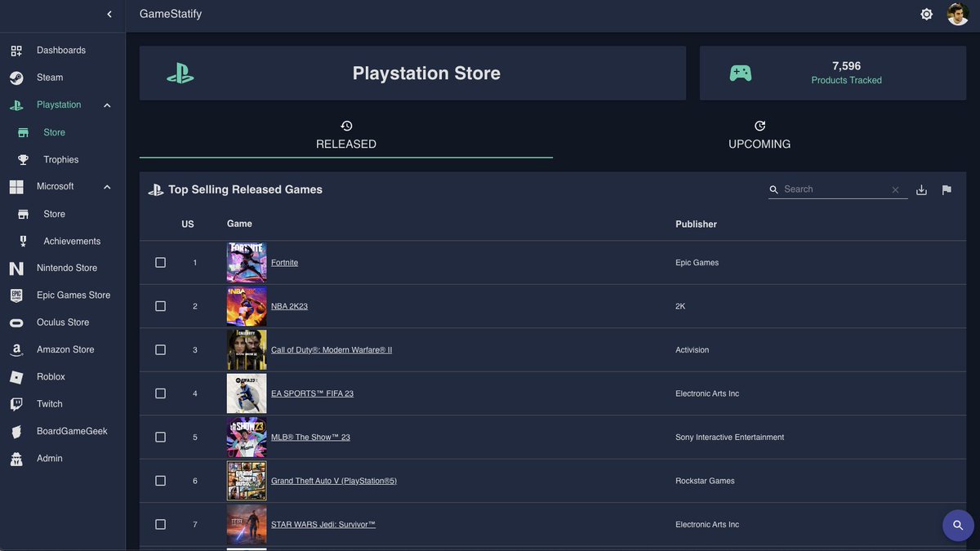Click the Achievements medal icon
This screenshot has width=980, height=551.
click(x=24, y=242)
